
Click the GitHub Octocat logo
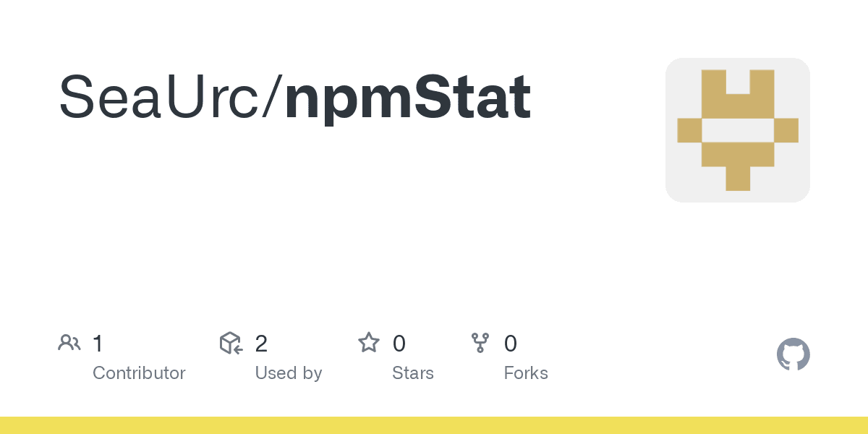(793, 355)
